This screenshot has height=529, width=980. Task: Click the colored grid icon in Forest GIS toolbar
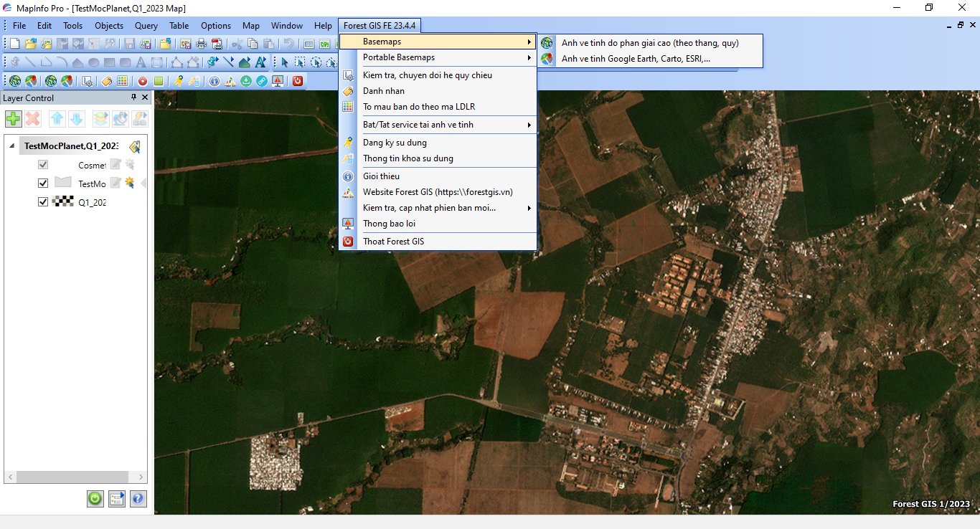tap(123, 81)
